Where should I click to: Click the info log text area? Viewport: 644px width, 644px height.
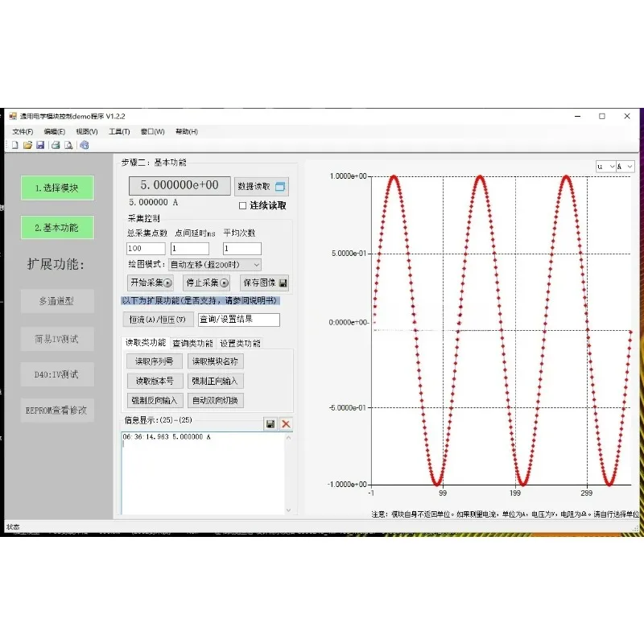point(203,473)
